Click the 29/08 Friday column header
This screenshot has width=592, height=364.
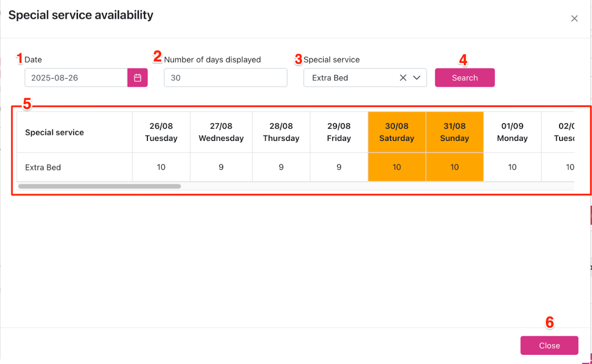pos(339,132)
